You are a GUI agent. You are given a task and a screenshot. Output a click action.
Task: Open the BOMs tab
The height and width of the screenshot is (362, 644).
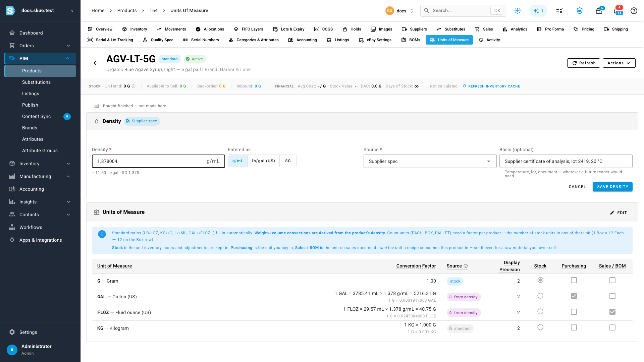[411, 40]
